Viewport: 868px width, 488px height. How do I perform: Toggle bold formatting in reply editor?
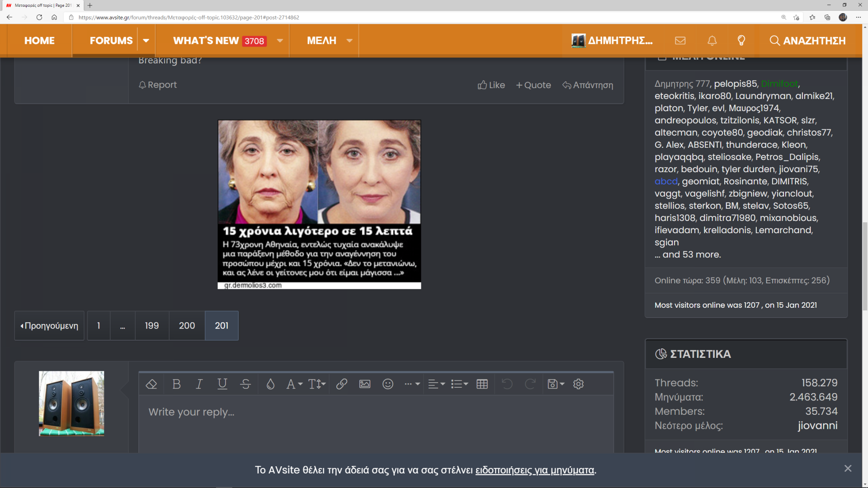[176, 384]
